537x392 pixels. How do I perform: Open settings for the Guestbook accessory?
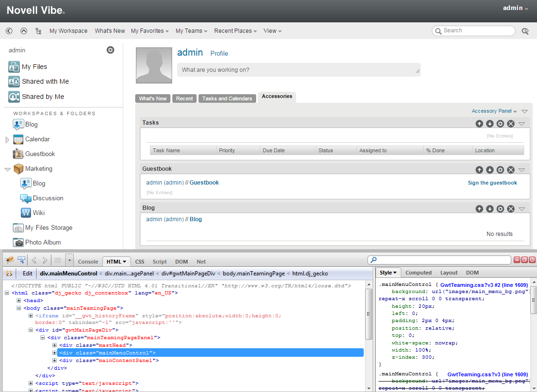(500, 170)
